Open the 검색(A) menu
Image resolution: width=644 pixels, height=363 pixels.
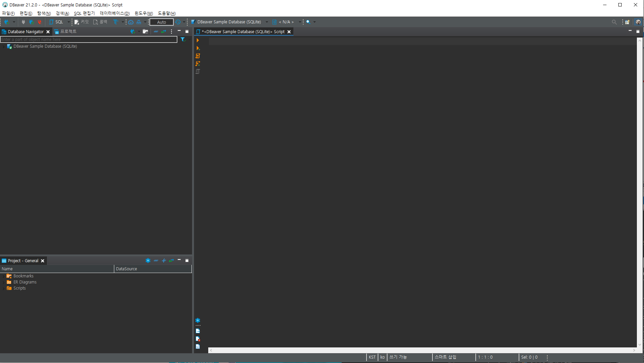point(63,13)
